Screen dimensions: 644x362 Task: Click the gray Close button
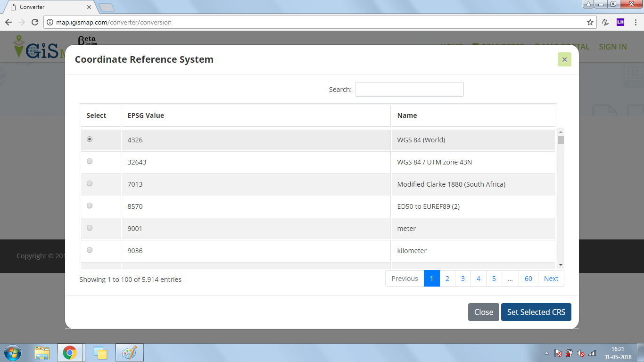(483, 312)
